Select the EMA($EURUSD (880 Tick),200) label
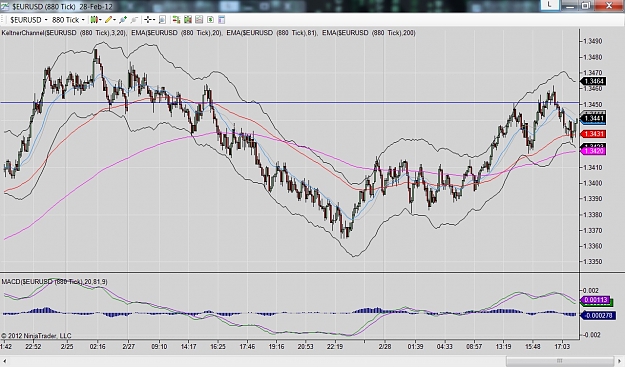 (x=369, y=33)
